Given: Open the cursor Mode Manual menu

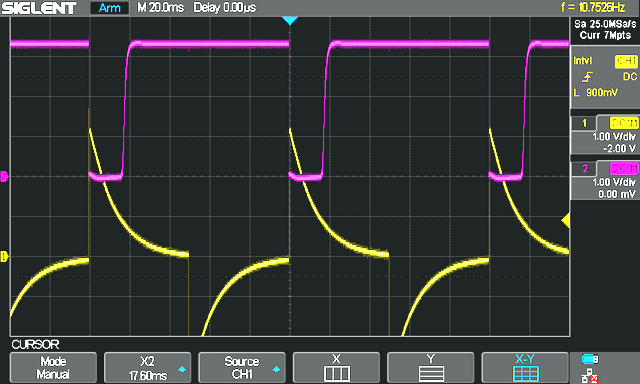Looking at the screenshot, I should [53, 368].
